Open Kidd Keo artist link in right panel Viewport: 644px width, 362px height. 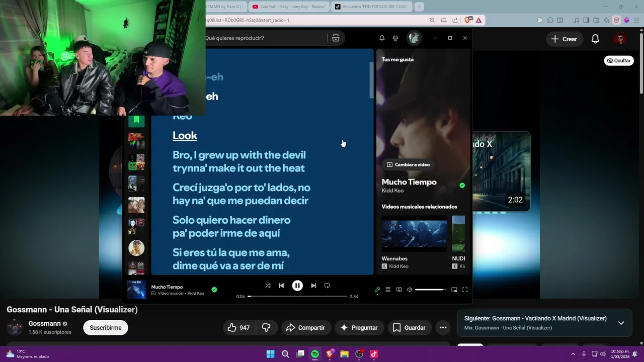[x=392, y=191]
